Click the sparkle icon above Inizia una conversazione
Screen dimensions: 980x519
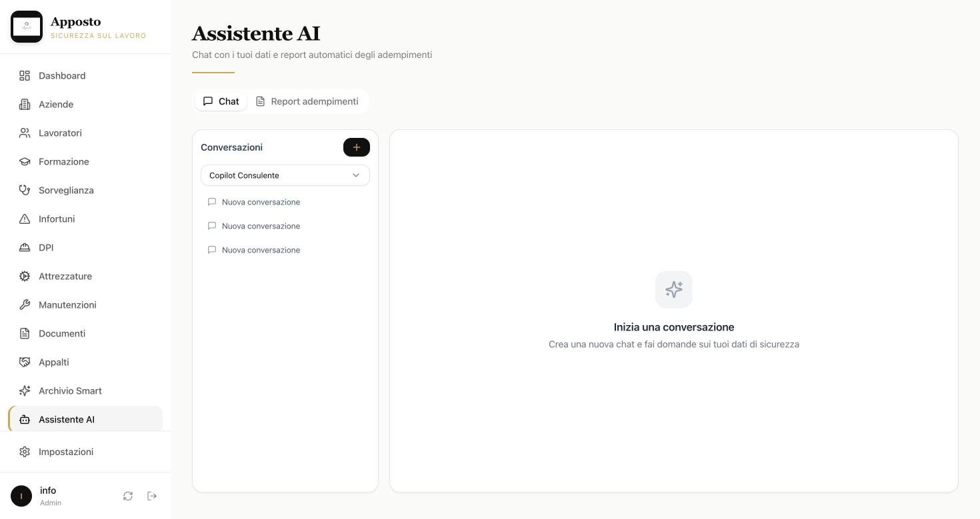[x=674, y=289]
